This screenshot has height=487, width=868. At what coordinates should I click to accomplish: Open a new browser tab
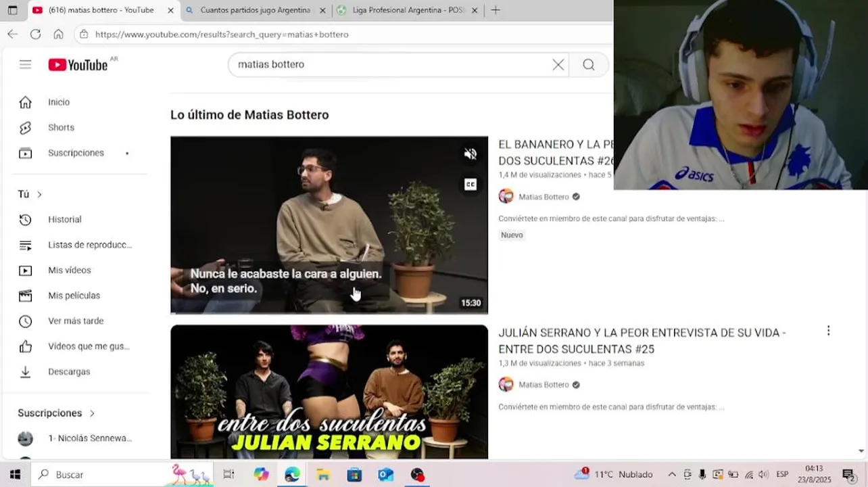[496, 10]
